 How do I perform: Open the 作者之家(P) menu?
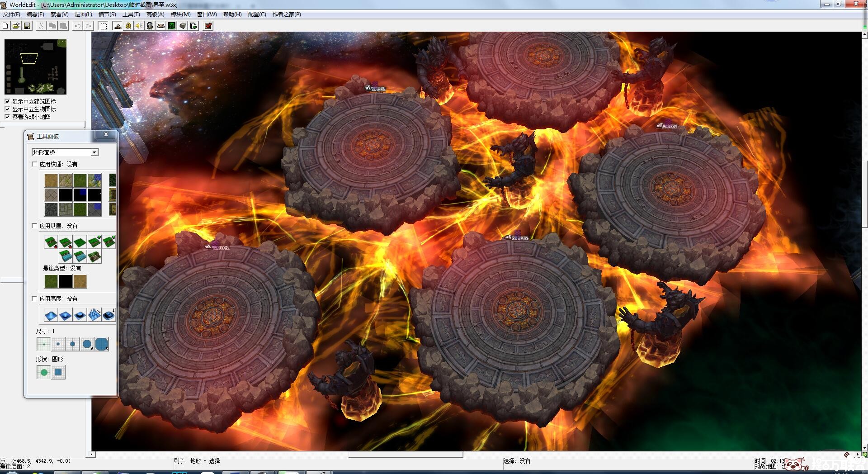286,14
